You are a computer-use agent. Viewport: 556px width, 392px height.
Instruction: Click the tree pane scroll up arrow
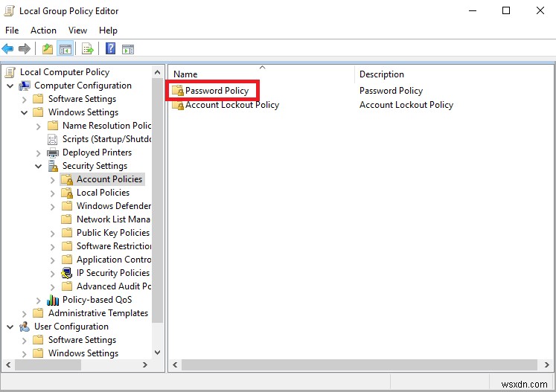(x=158, y=72)
